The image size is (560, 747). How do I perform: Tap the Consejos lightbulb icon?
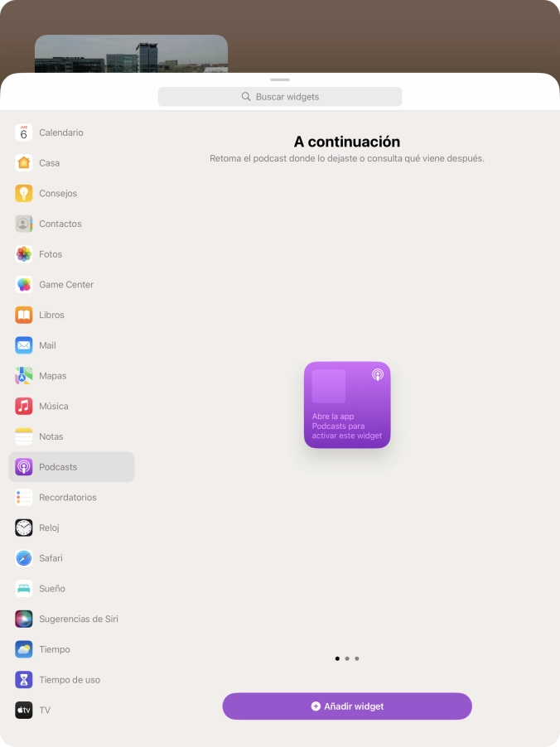coord(24,194)
